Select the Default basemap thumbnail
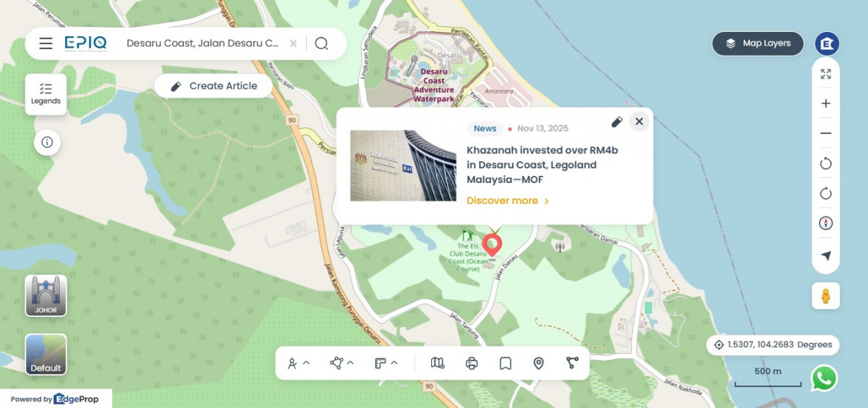The width and height of the screenshot is (868, 408). (x=46, y=354)
